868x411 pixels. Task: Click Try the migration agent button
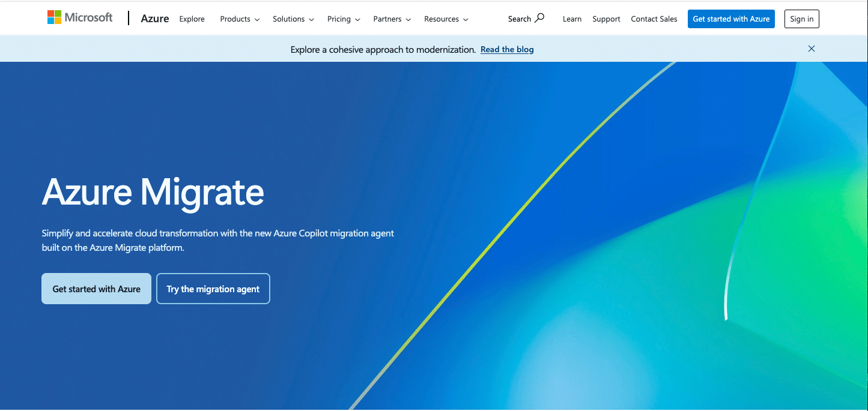tap(213, 289)
